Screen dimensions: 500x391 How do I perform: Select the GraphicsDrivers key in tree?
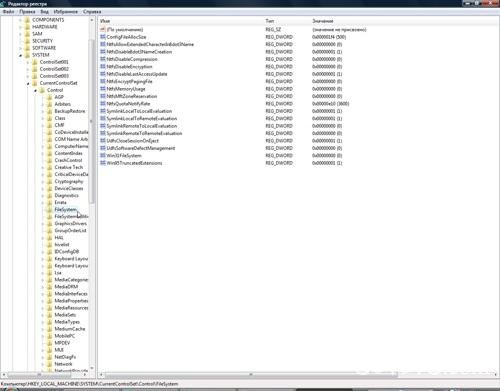(x=70, y=224)
